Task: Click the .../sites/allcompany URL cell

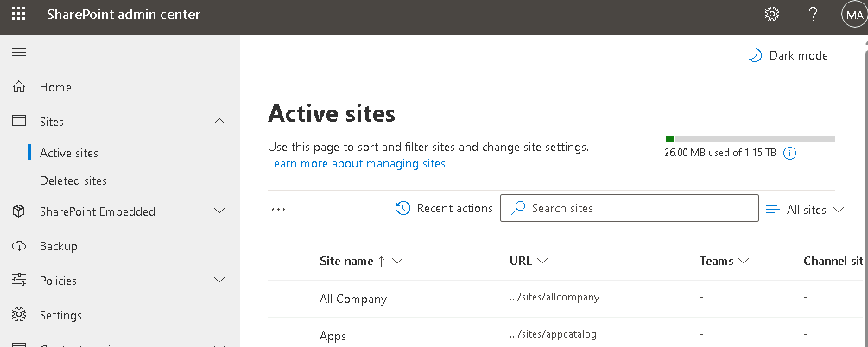Action: (554, 297)
